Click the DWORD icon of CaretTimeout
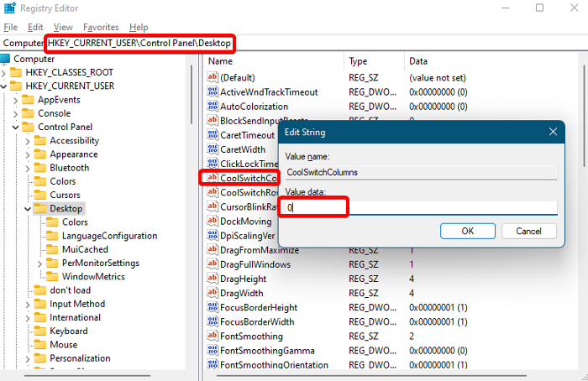The image size is (588, 381). (213, 135)
